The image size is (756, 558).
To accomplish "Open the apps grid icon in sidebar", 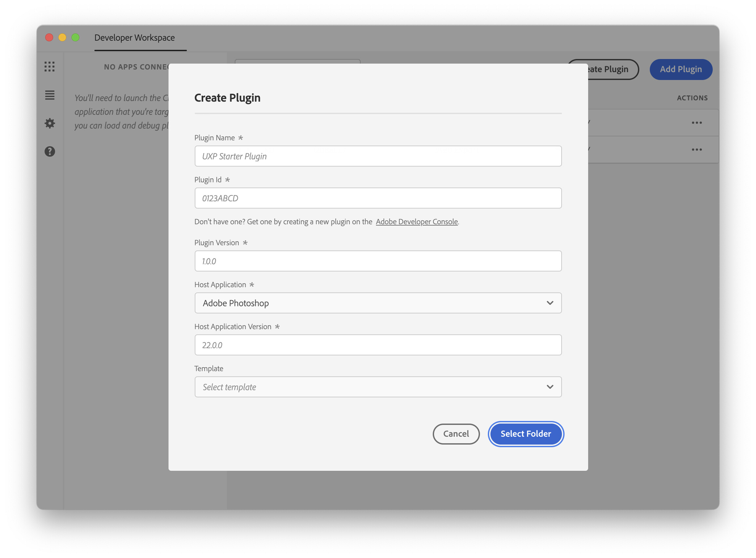I will pyautogui.click(x=50, y=67).
